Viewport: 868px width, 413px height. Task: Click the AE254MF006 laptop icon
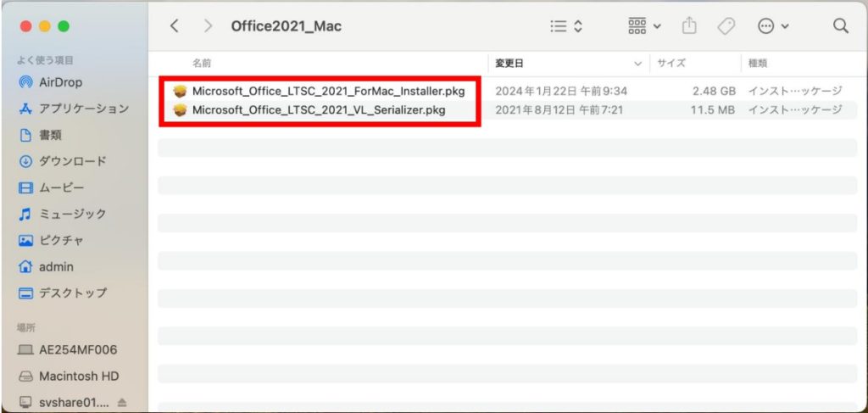(x=25, y=350)
